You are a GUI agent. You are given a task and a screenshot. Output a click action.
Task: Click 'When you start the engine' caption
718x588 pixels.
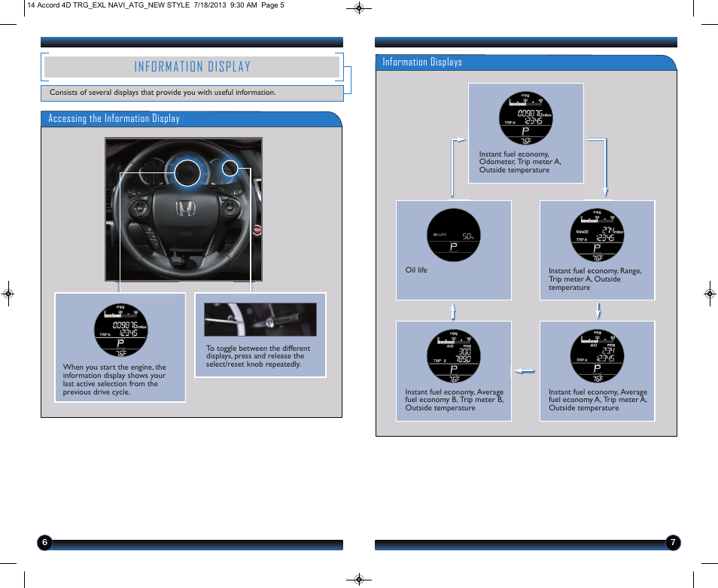114,379
